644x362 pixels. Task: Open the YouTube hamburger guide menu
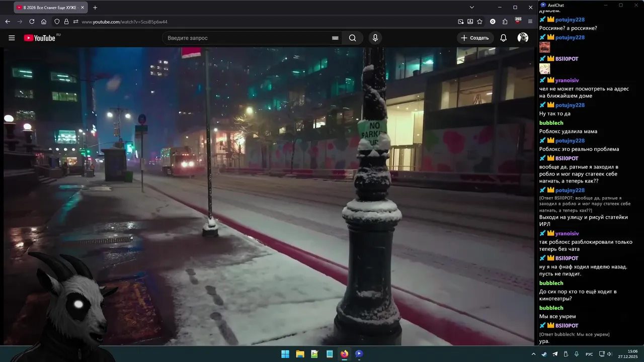click(12, 38)
